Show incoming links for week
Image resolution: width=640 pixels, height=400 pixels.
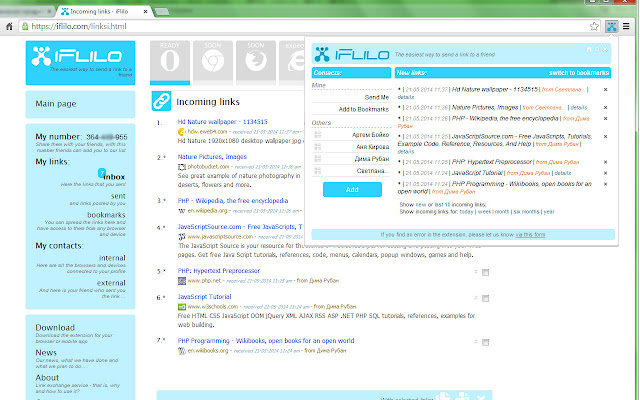(x=484, y=212)
